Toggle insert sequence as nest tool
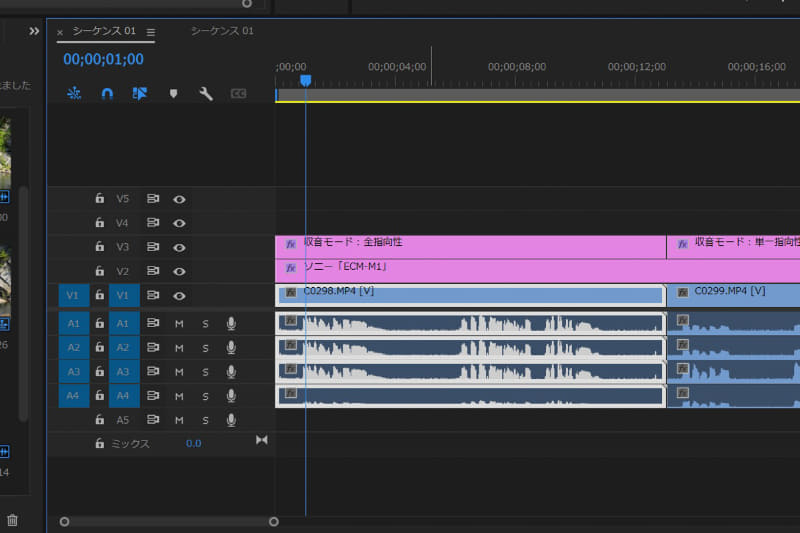The width and height of the screenshot is (800, 533). pos(74,93)
